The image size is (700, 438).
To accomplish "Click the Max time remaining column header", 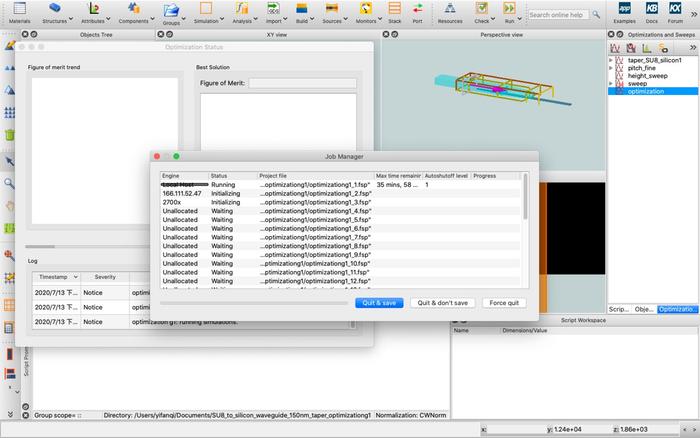I will pos(398,176).
